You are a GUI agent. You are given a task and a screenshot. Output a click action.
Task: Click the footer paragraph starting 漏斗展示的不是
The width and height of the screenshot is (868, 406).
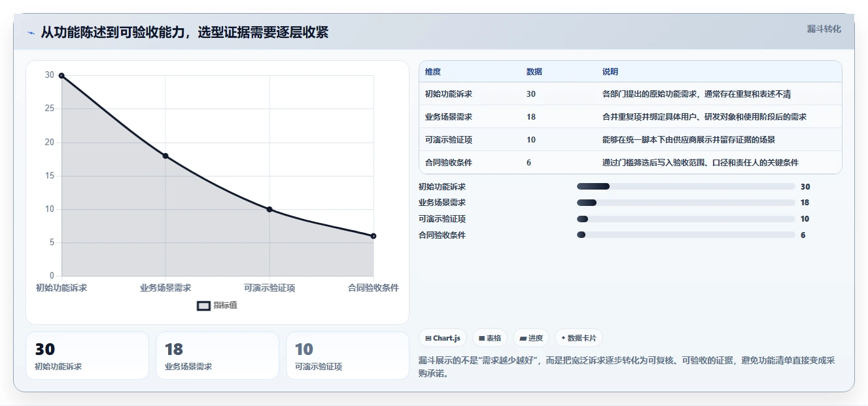[627, 367]
